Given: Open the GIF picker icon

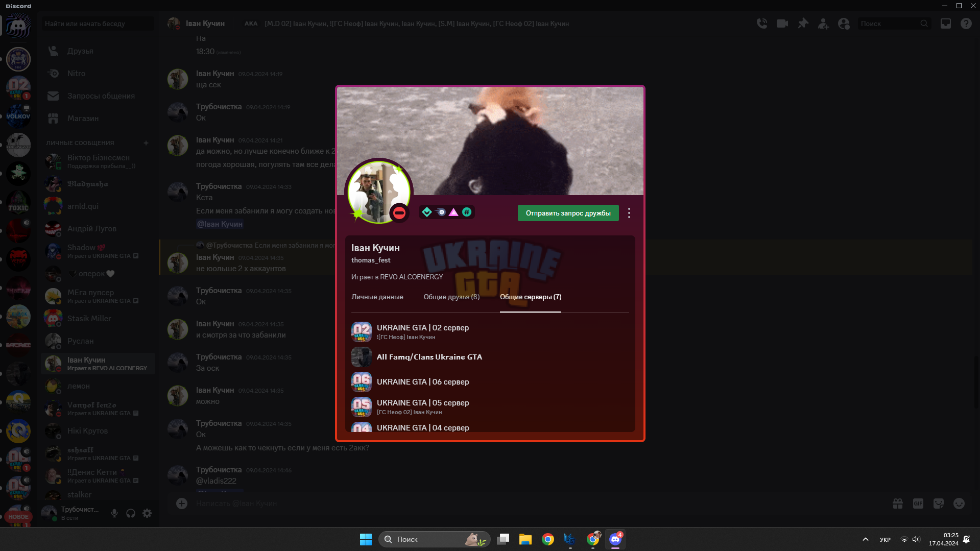Looking at the screenshot, I should pos(918,504).
